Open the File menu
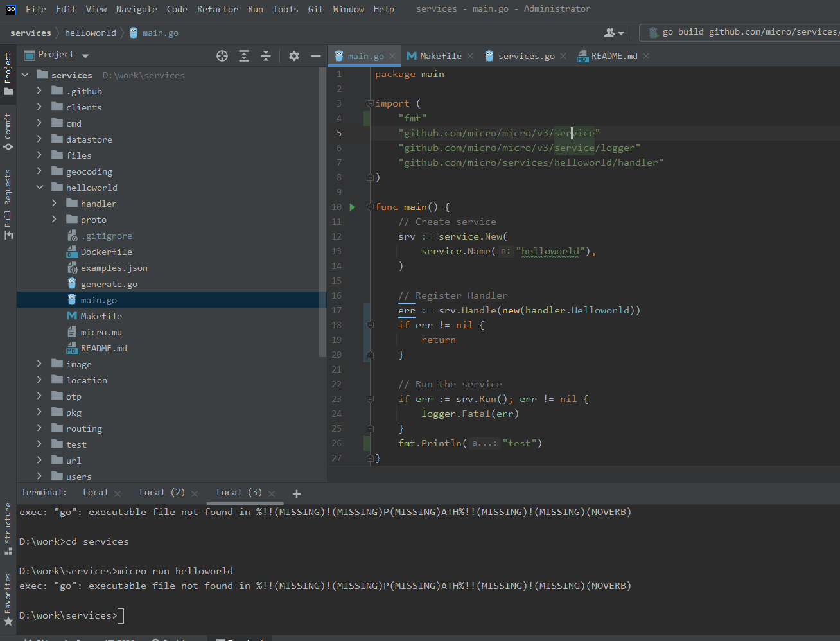Screen dimensions: 840x641 [x=35, y=9]
